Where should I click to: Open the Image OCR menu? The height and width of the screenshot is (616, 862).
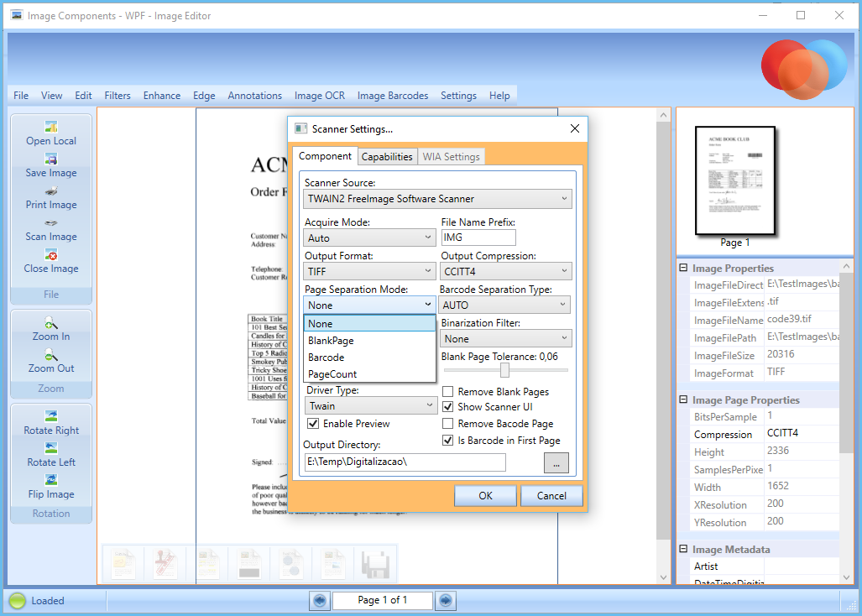(320, 96)
